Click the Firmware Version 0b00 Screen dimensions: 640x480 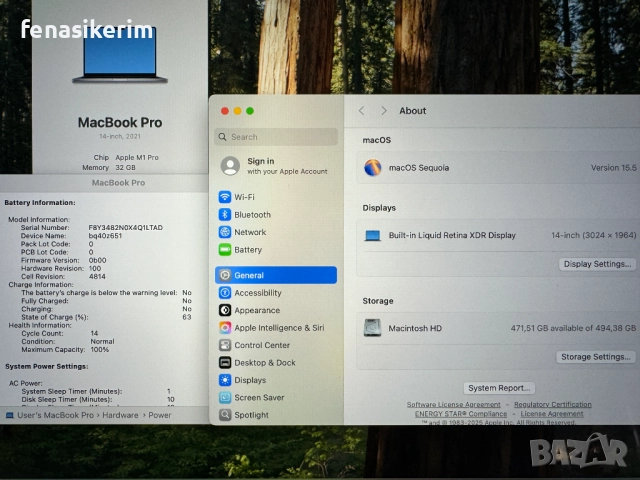point(97,260)
